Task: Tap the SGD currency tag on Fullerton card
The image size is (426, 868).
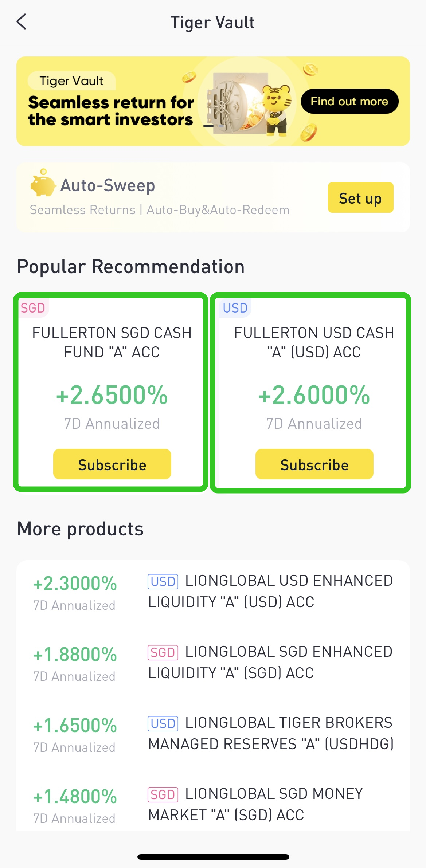Action: pyautogui.click(x=33, y=308)
